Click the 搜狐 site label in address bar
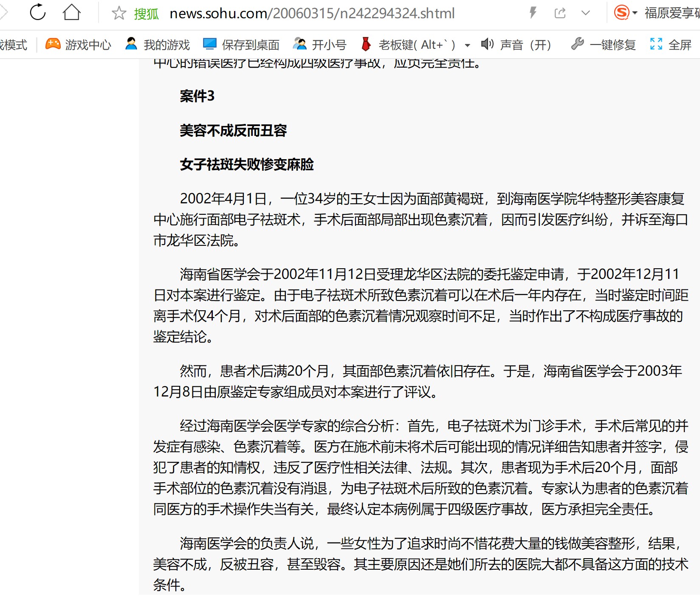This screenshot has height=596, width=700. coord(146,14)
